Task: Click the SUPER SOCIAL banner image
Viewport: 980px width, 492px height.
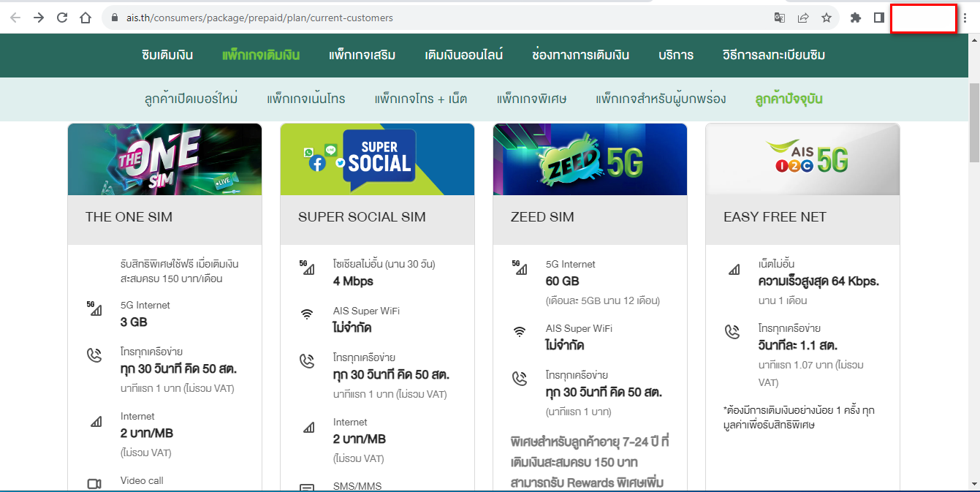Action: [377, 159]
